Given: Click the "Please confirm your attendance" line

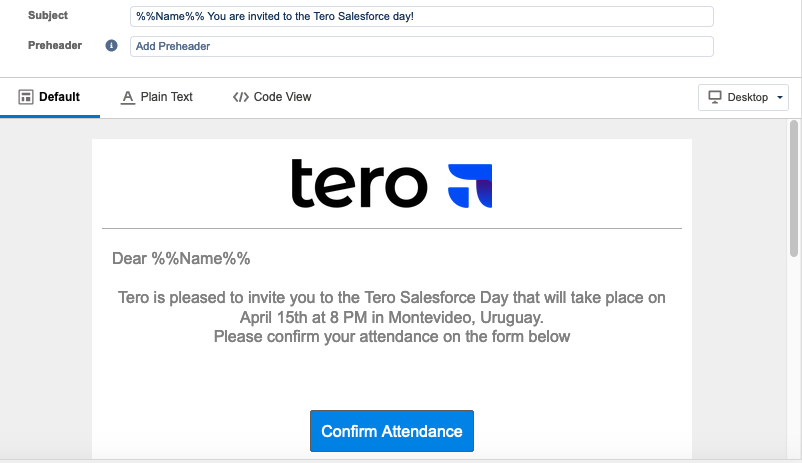Looking at the screenshot, I should click(392, 337).
